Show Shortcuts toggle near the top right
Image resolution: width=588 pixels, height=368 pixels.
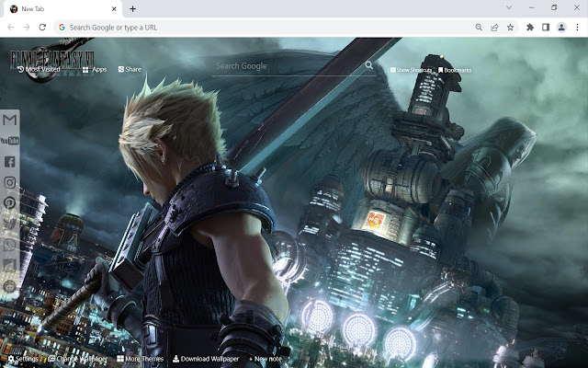pos(411,70)
